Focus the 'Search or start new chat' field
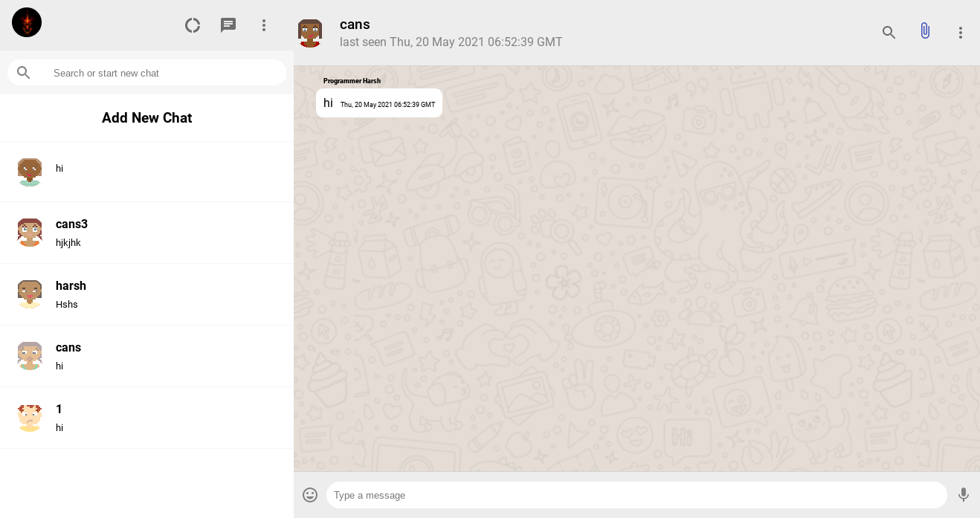This screenshot has height=518, width=980. 164,73
